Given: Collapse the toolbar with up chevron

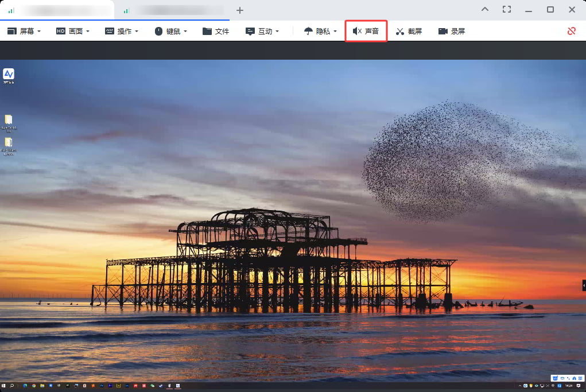Looking at the screenshot, I should [485, 9].
